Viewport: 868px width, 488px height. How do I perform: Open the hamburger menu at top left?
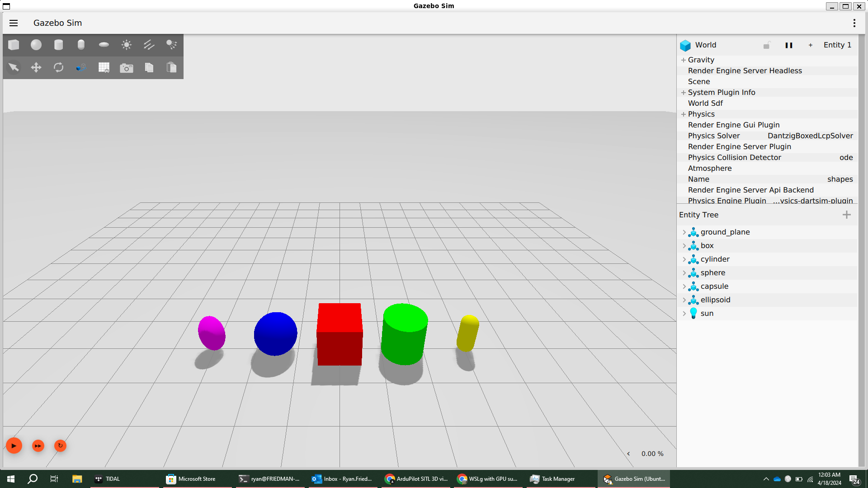pos(14,23)
